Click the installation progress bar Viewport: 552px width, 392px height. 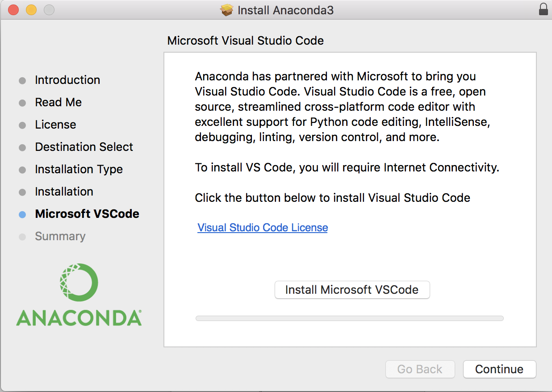[x=349, y=318]
